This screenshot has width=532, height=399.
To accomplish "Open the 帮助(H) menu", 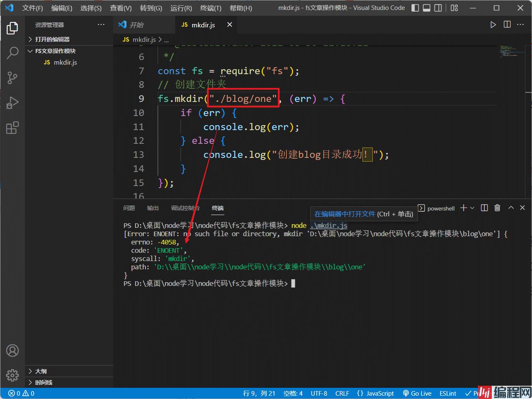I will [x=240, y=8].
